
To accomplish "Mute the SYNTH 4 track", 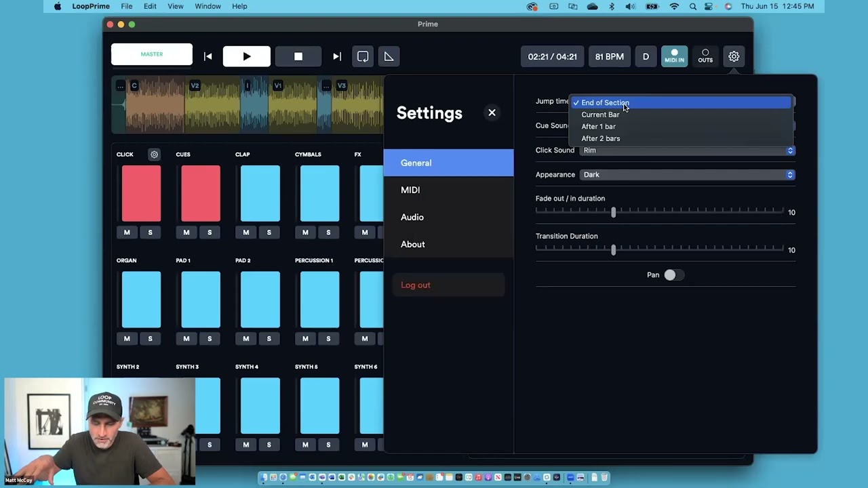I will click(246, 445).
